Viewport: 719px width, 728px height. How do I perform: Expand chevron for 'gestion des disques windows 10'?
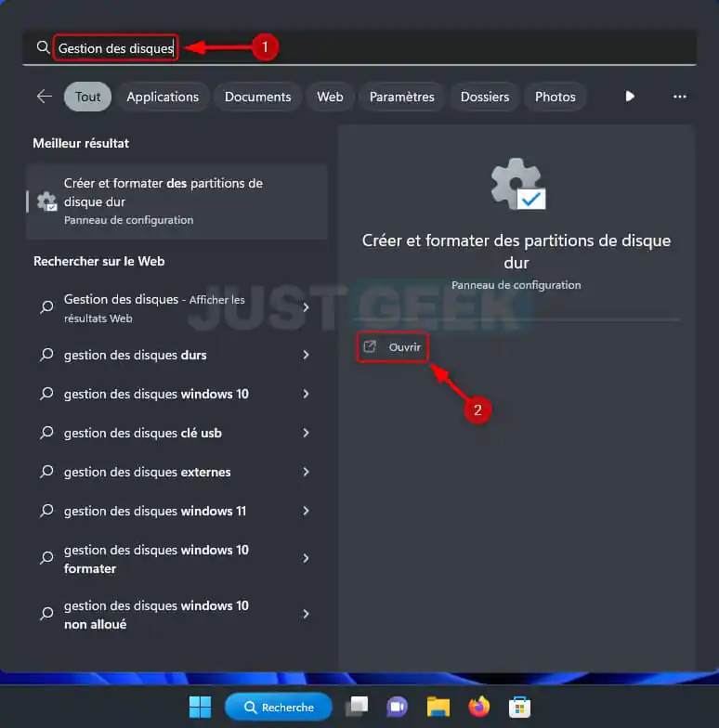click(306, 394)
